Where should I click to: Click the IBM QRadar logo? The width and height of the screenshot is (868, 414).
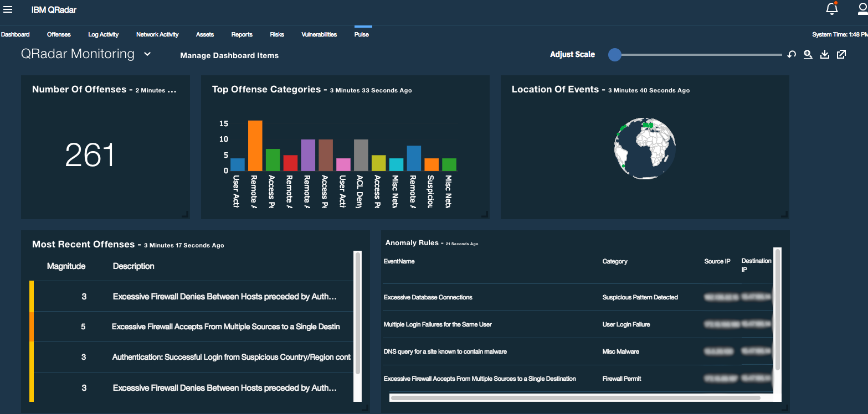coord(55,9)
